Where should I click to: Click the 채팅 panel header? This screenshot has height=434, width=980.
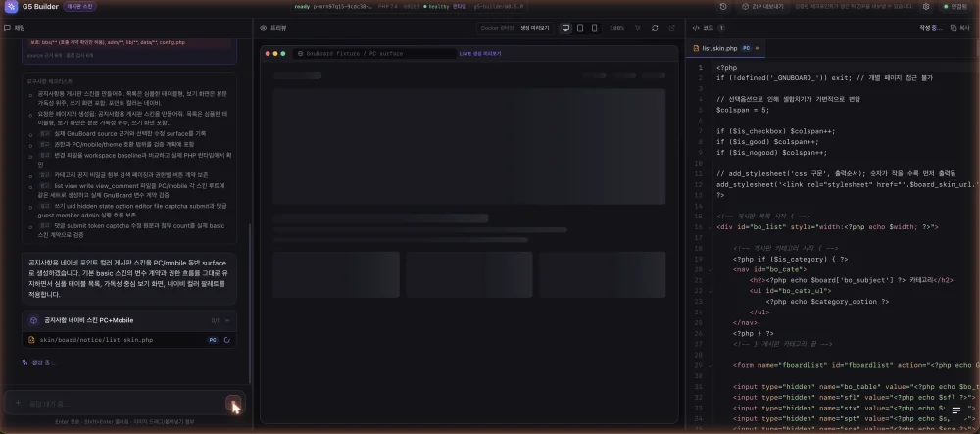[15, 28]
